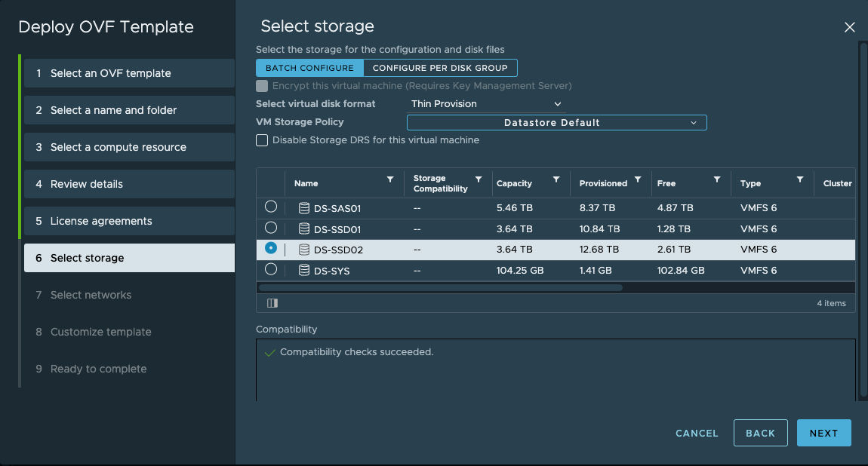Open the column chooser icon below the table
This screenshot has width=868, height=466.
(272, 303)
